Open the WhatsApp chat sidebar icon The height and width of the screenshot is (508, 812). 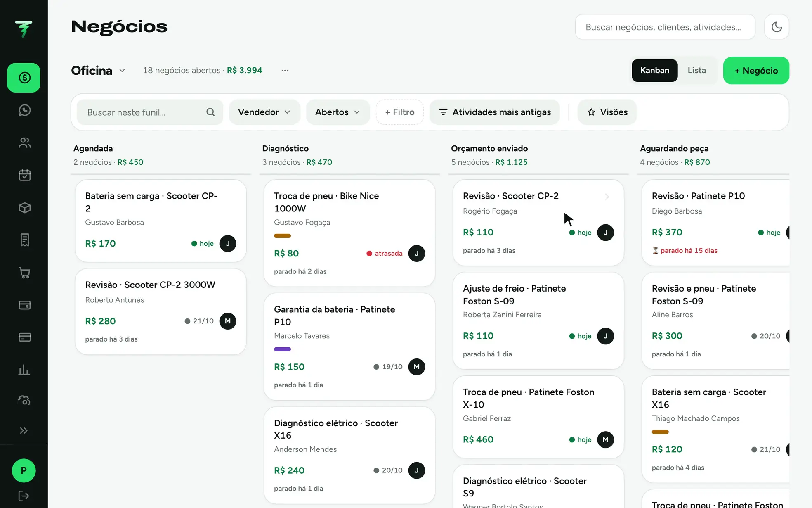point(24,110)
